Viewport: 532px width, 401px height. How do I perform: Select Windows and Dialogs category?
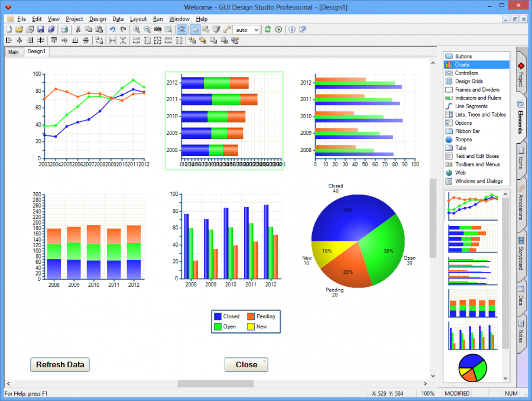pos(476,181)
